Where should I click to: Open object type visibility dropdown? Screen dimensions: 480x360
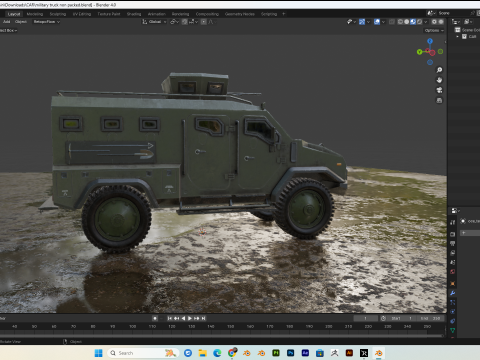coord(351,22)
